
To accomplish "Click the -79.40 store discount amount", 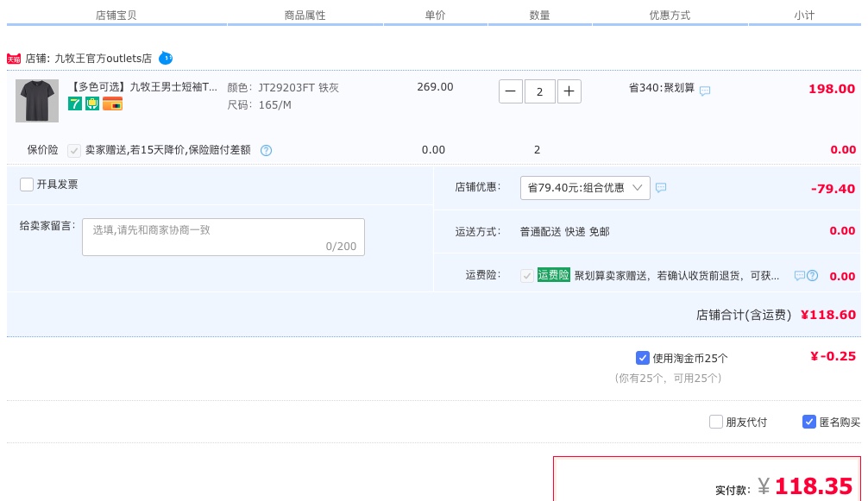I will tap(833, 189).
